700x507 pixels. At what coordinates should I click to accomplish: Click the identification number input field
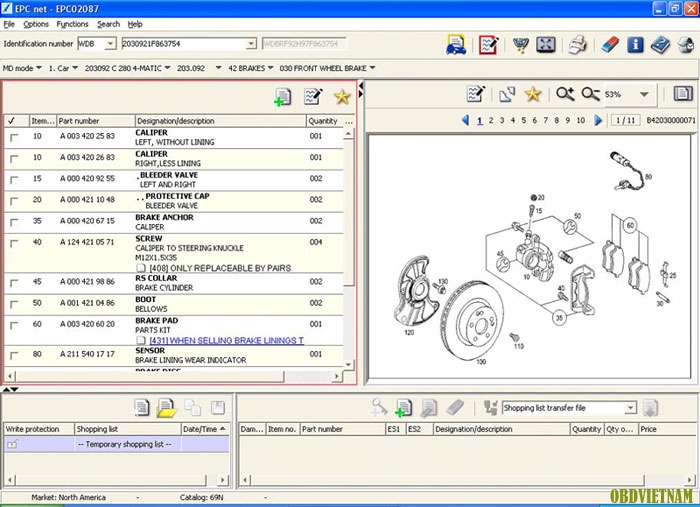(186, 44)
